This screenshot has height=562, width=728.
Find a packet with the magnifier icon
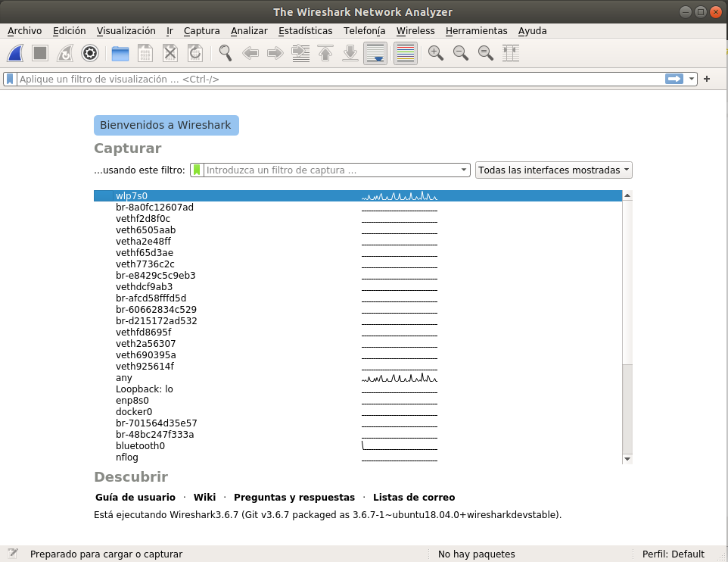[226, 53]
